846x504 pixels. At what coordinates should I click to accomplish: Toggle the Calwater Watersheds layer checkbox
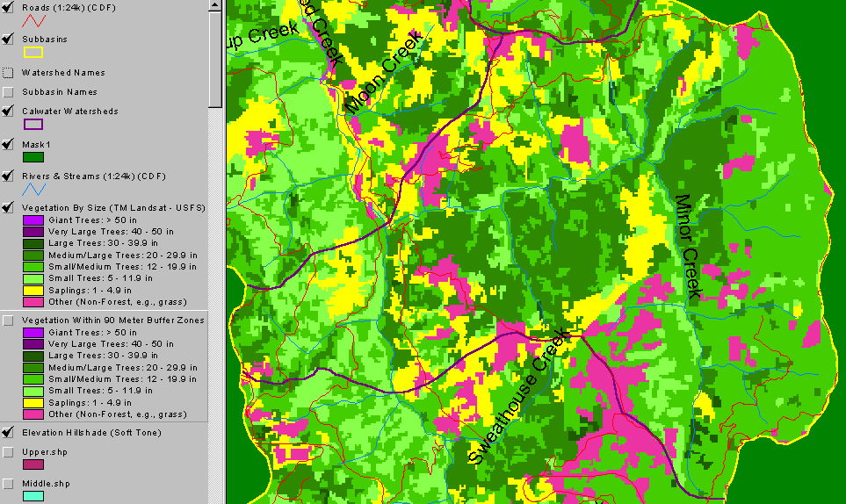click(8, 111)
